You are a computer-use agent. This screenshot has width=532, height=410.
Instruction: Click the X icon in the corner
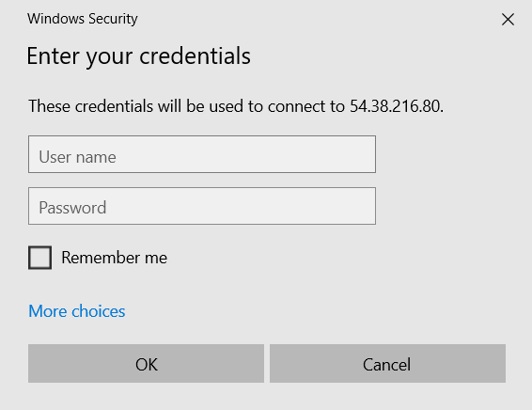pos(508,20)
